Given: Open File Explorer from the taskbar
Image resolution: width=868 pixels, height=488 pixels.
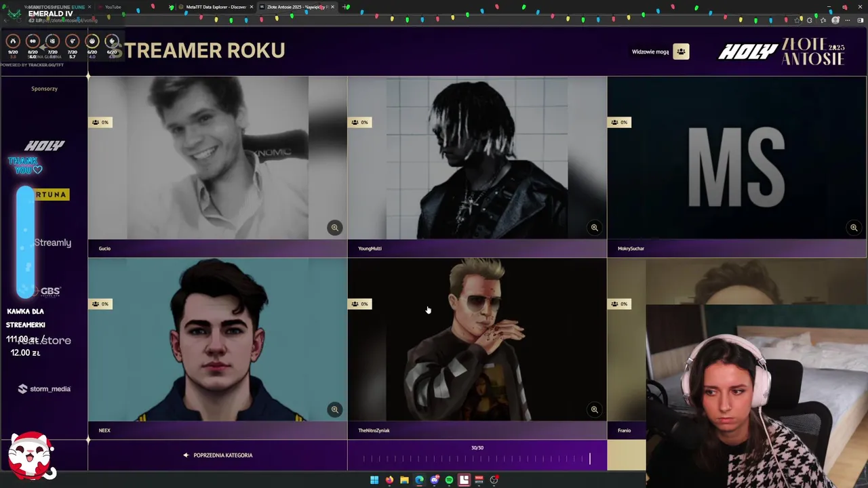Looking at the screenshot, I should click(404, 480).
